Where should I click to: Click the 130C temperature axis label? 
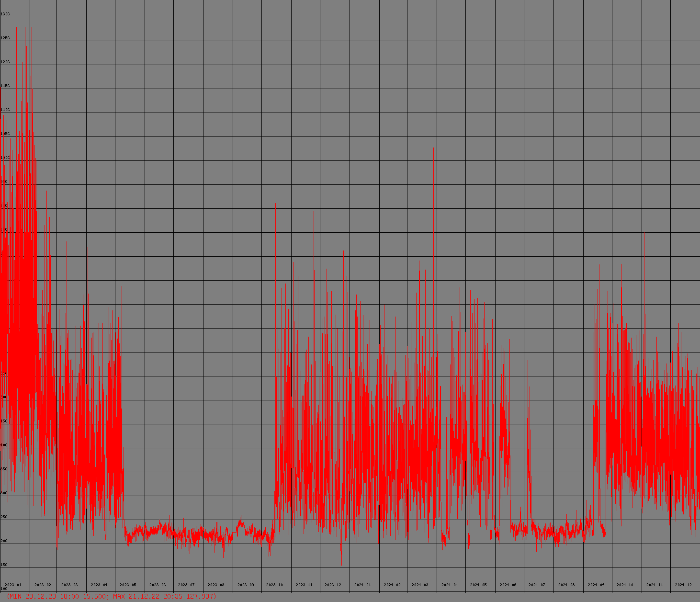[x=5, y=14]
